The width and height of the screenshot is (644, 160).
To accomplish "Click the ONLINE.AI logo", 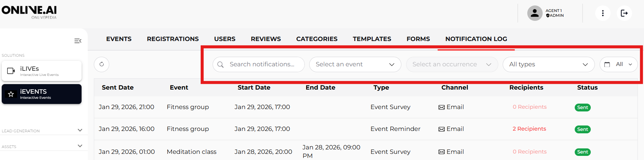I will tap(29, 12).
